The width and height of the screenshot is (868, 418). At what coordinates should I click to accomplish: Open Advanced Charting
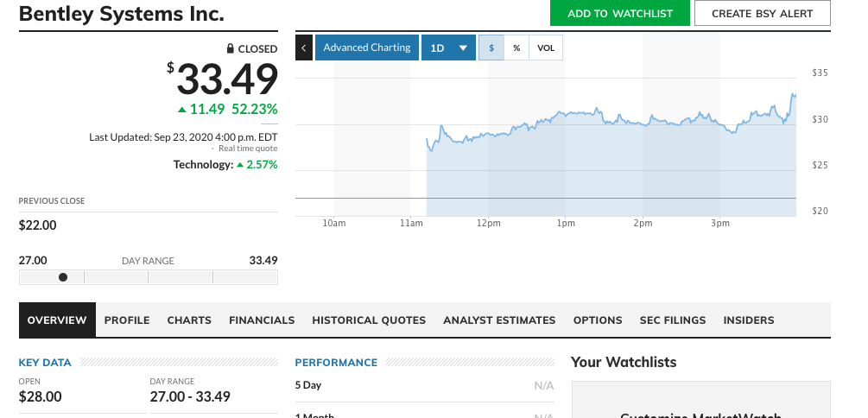tap(367, 47)
